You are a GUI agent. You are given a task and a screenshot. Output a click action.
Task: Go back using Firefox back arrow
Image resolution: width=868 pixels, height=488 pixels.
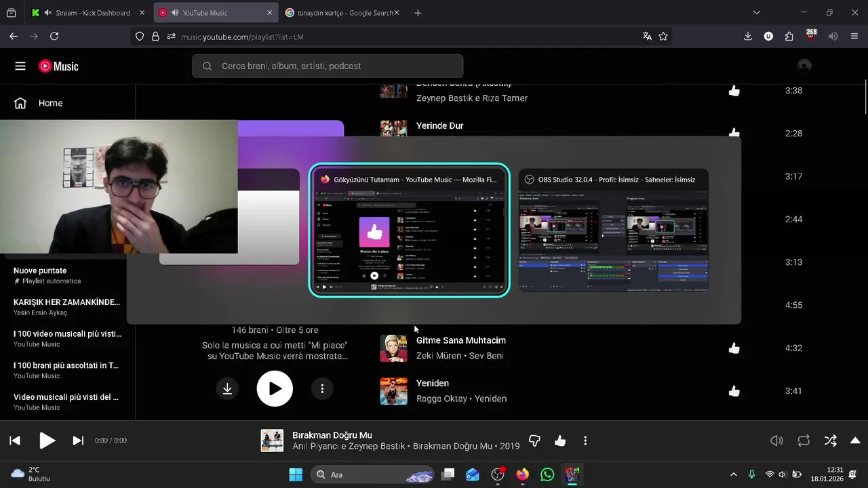pyautogui.click(x=14, y=37)
